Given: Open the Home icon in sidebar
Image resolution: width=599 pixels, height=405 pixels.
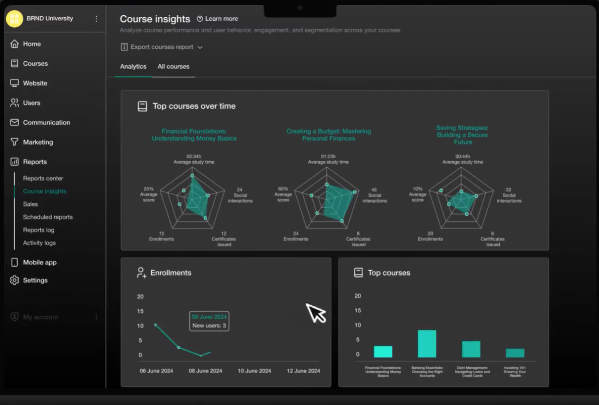Looking at the screenshot, I should click(x=15, y=44).
